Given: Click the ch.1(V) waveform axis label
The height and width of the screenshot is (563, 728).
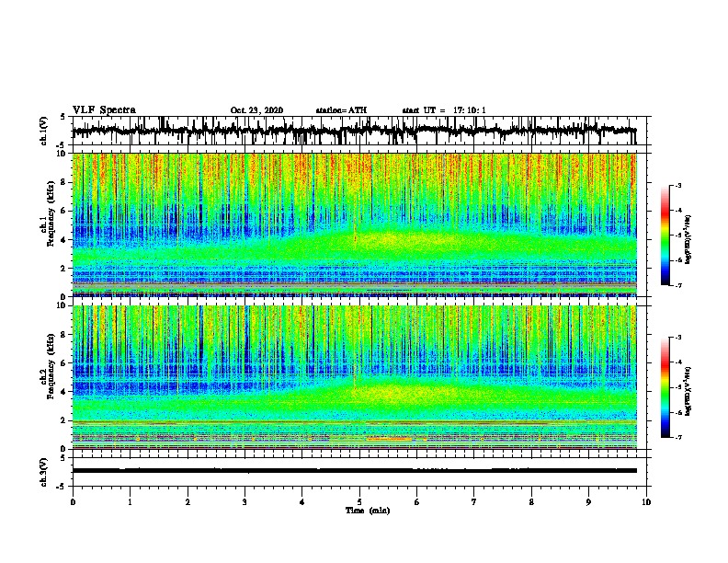Looking at the screenshot, I should coord(44,131).
